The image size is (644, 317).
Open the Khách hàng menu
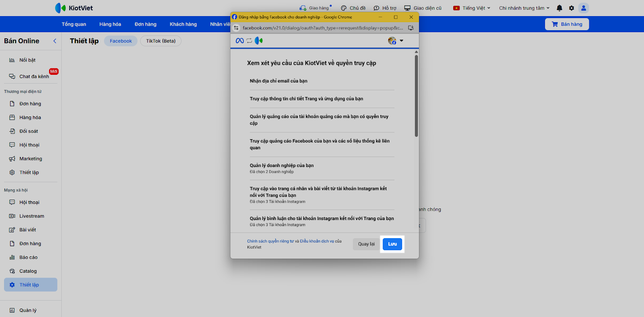(183, 24)
